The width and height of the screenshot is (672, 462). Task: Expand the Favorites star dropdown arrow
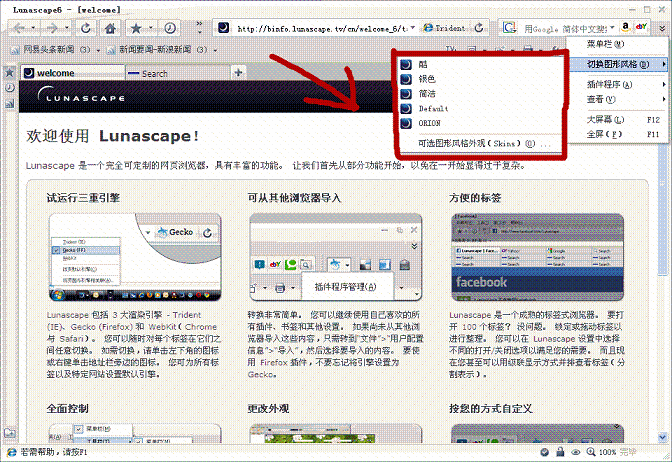point(151,28)
